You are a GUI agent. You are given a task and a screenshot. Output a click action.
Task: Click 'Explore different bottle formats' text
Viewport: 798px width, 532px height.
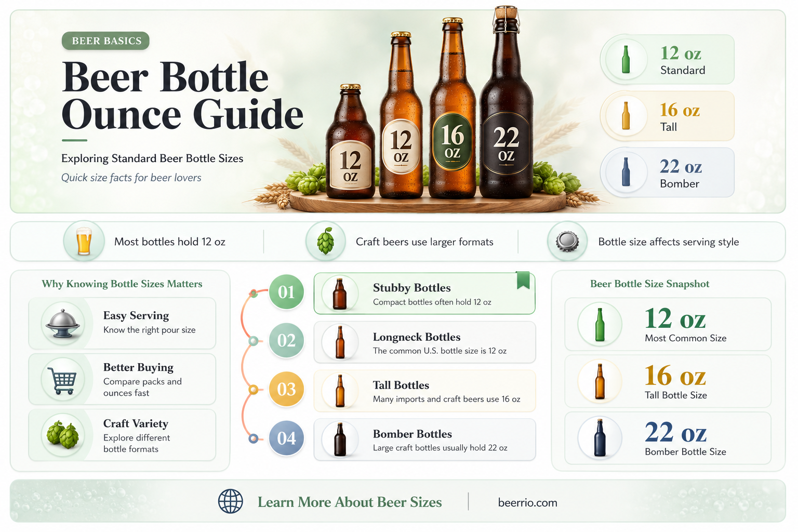click(x=137, y=443)
